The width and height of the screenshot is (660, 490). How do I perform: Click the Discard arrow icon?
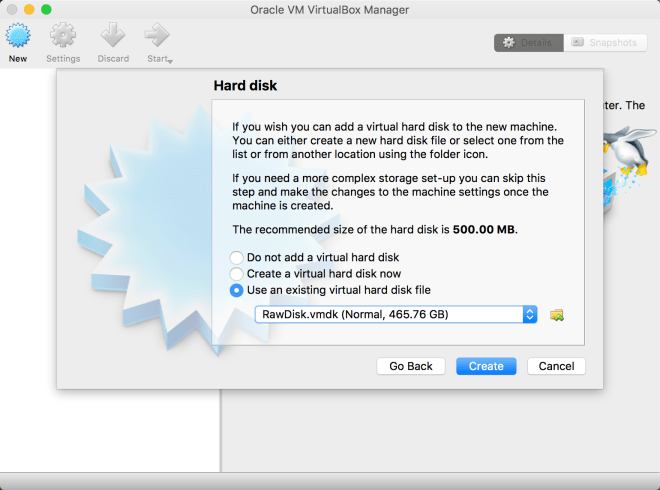[x=113, y=37]
